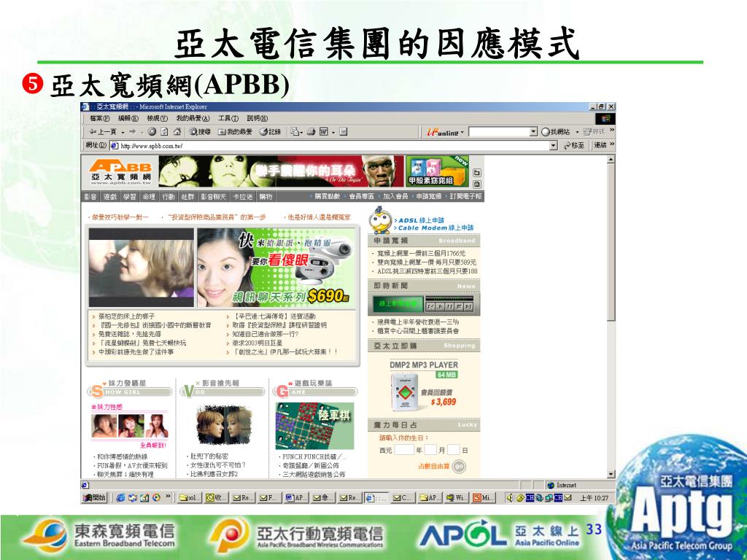Expand the 找網站 dropdown arrow
Screen dimensions: 747x560
click(x=577, y=133)
